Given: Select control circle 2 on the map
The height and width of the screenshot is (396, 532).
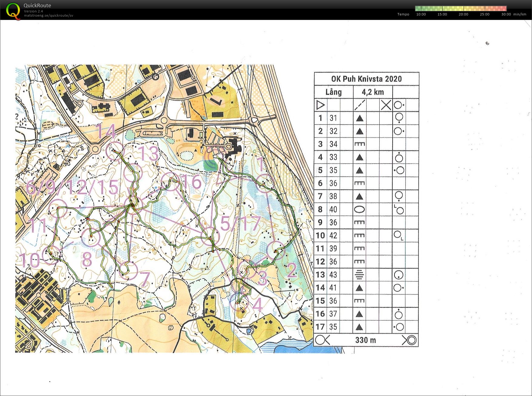Looking at the screenshot, I should tap(276, 251).
